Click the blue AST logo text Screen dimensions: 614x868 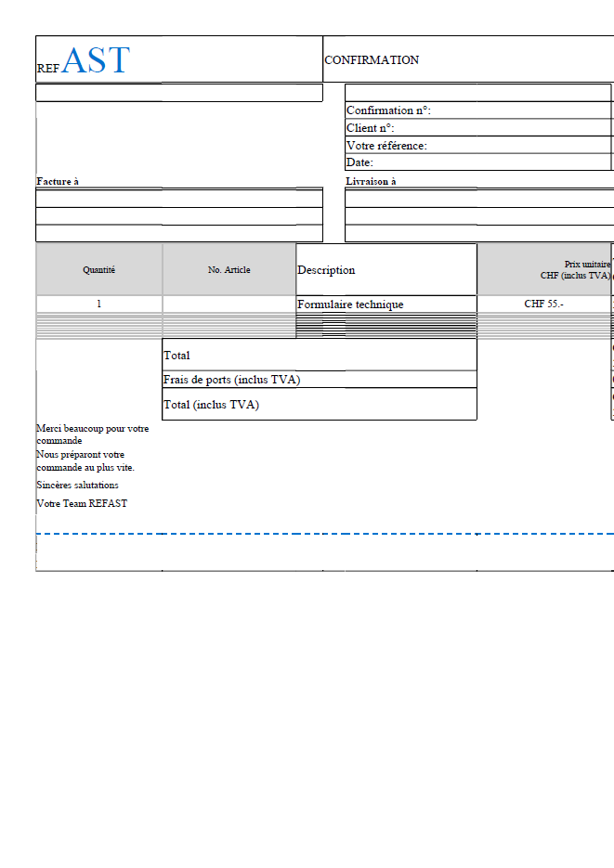tap(96, 59)
